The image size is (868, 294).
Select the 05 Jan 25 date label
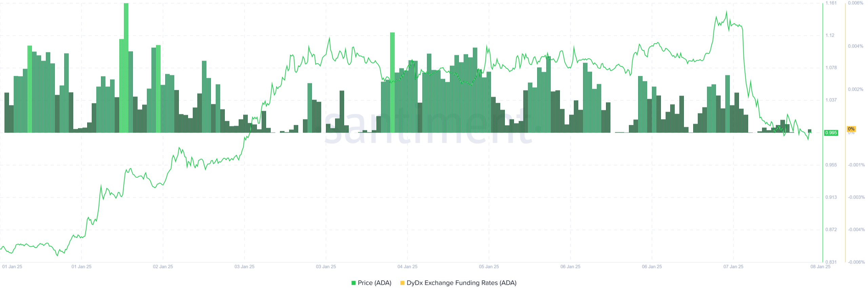(489, 267)
